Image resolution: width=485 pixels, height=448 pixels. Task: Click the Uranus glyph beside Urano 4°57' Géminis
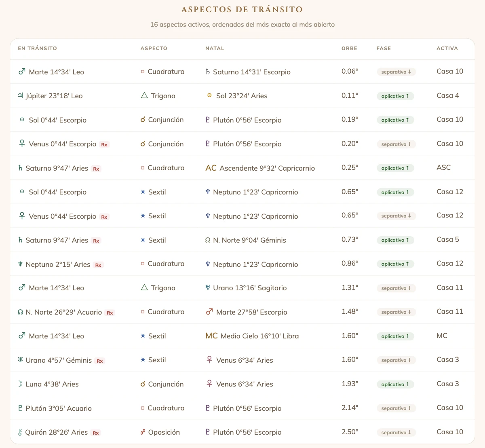tap(20, 360)
